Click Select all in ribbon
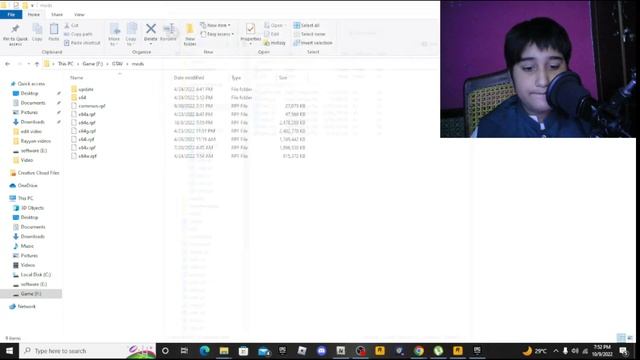640x360 pixels. point(307,25)
